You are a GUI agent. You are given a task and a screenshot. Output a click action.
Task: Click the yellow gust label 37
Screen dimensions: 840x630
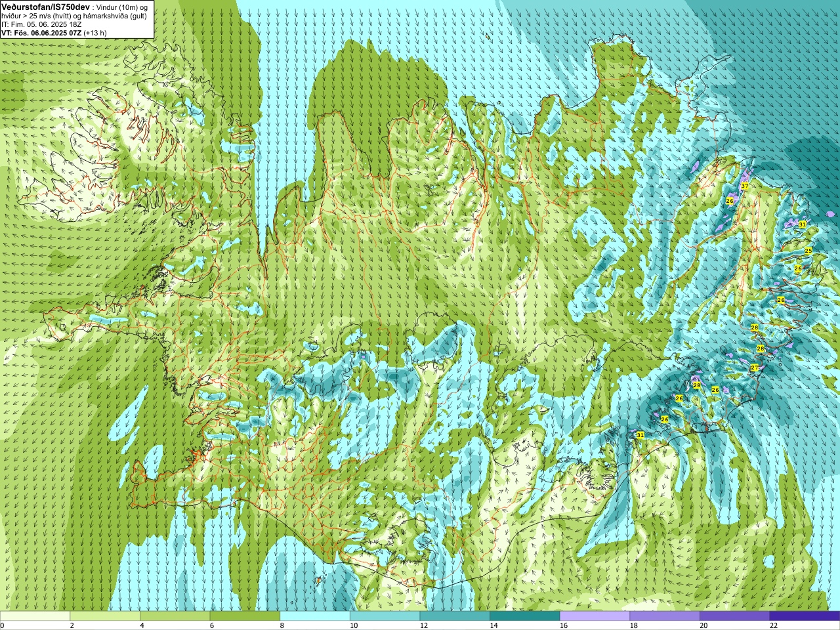pos(744,186)
